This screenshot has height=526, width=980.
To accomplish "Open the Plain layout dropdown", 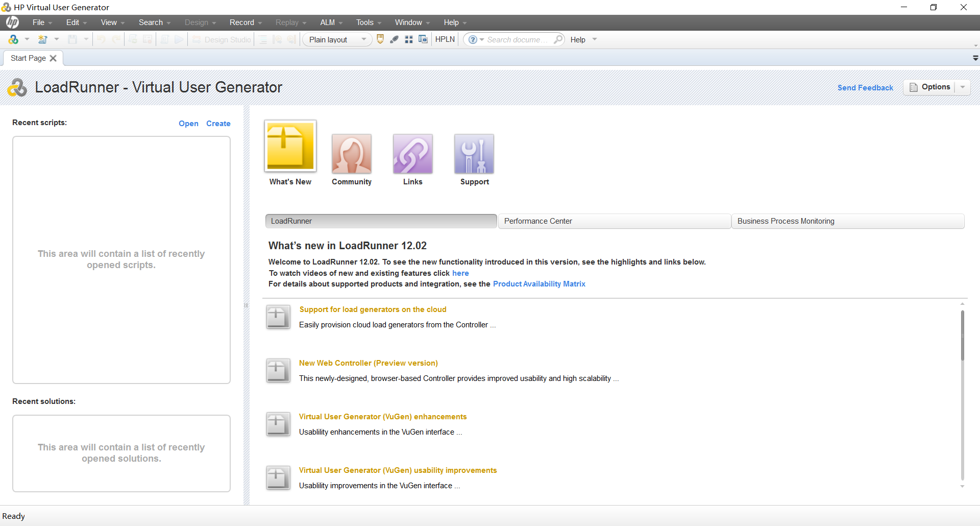I will click(337, 39).
